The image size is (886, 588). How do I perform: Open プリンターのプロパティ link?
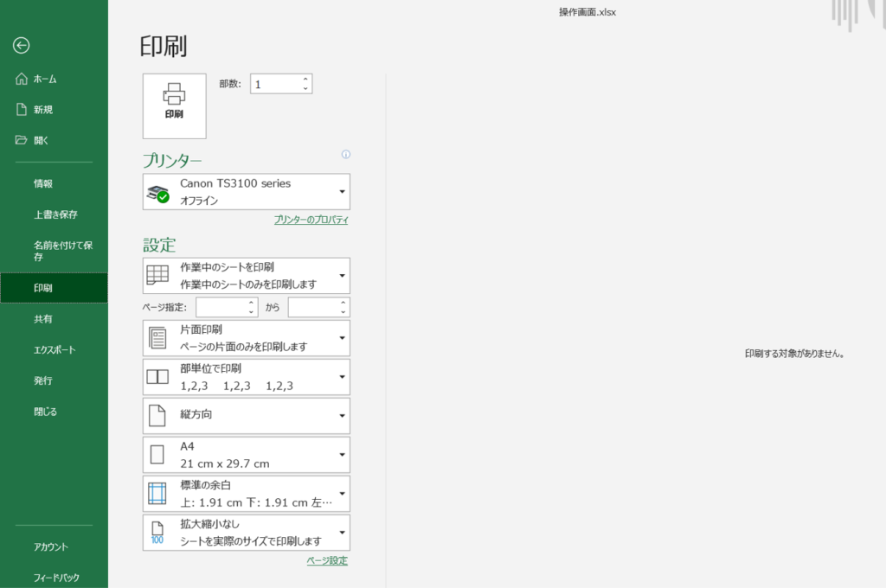(311, 220)
